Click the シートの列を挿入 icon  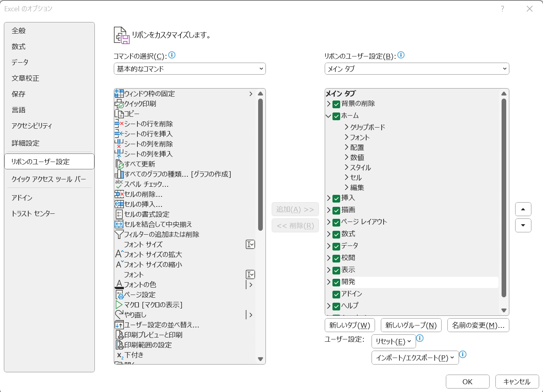pyautogui.click(x=119, y=154)
